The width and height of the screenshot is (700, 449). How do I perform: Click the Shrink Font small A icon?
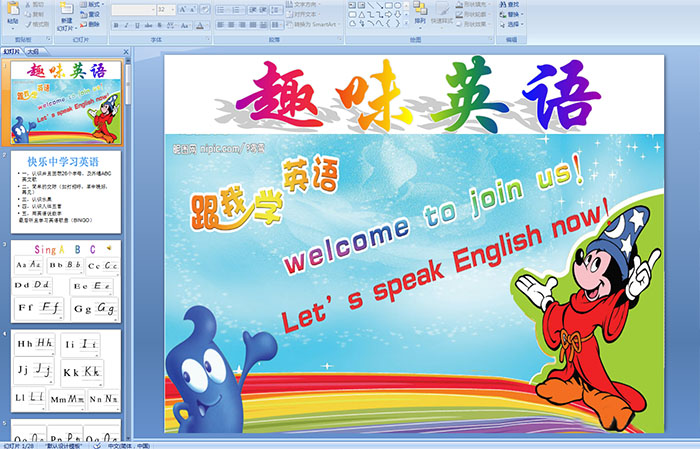193,9
